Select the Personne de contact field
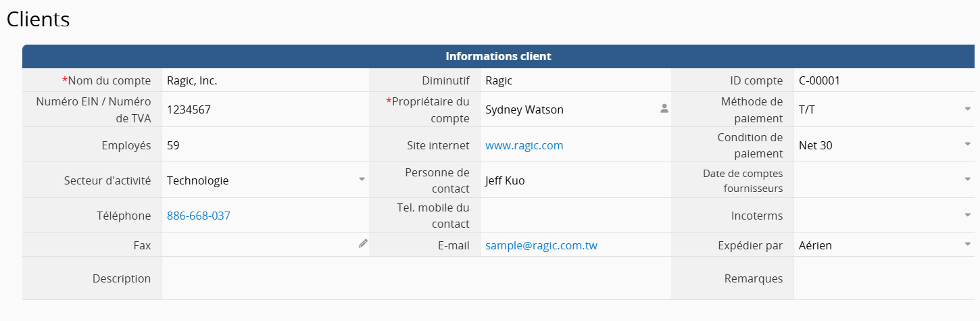Viewport: 980px width, 321px height. pyautogui.click(x=574, y=180)
